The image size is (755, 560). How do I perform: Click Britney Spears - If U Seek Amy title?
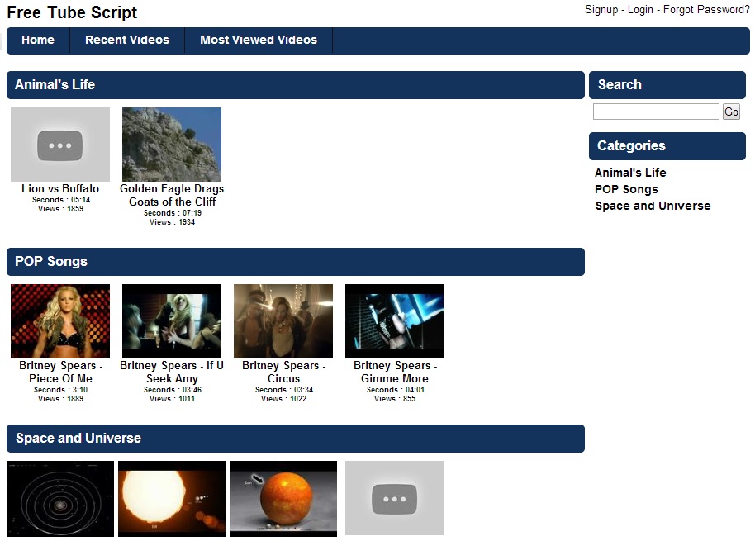(x=172, y=372)
